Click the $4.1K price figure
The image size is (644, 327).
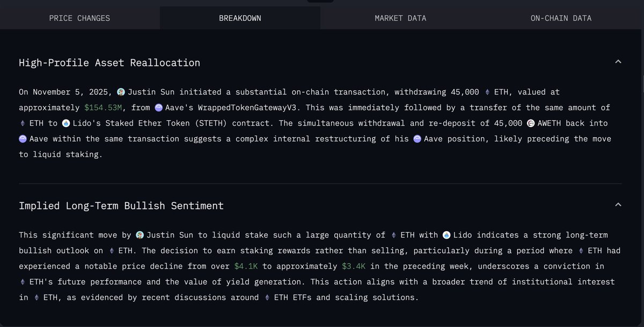246,266
